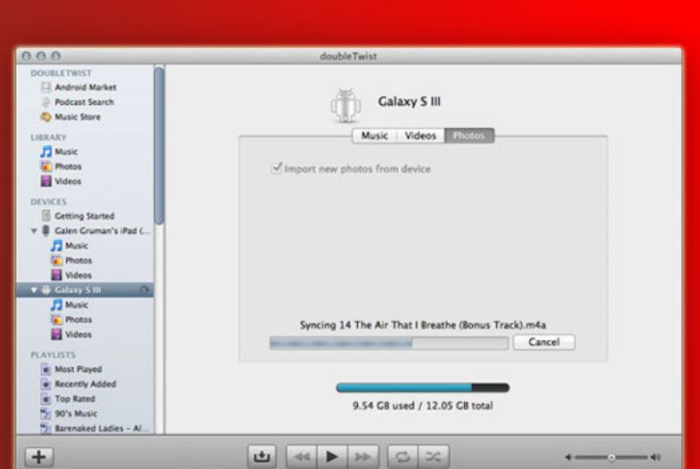Toggle Import new photos from device
This screenshot has height=469, width=700.
point(276,167)
